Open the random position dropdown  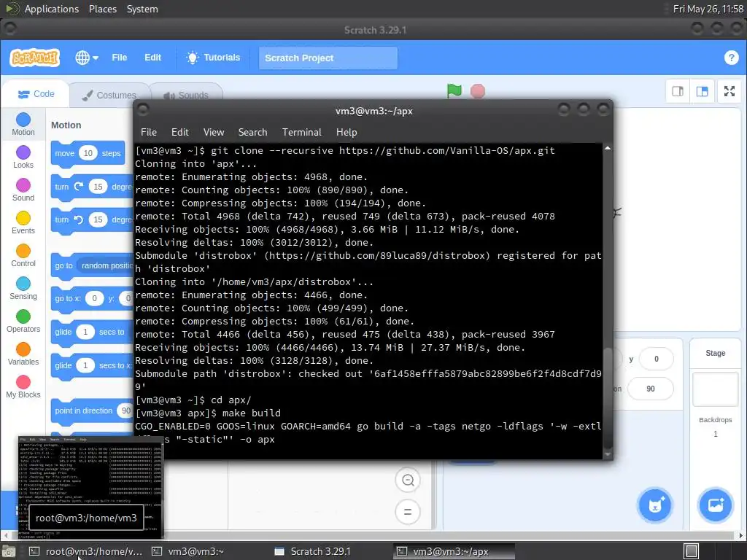pos(106,265)
